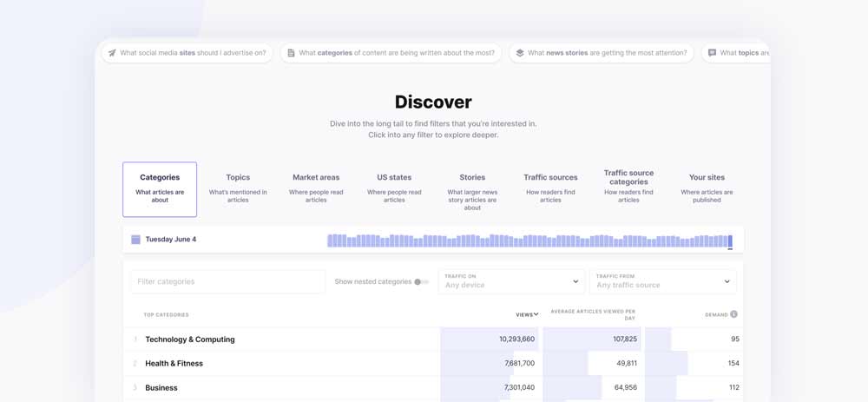The height and width of the screenshot is (402, 868).
Task: Click the paper plane icon in social media suggestion
Action: click(112, 53)
